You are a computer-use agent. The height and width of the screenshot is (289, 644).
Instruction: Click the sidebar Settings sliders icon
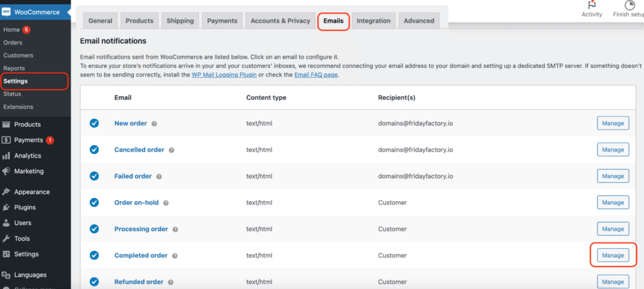(6, 254)
